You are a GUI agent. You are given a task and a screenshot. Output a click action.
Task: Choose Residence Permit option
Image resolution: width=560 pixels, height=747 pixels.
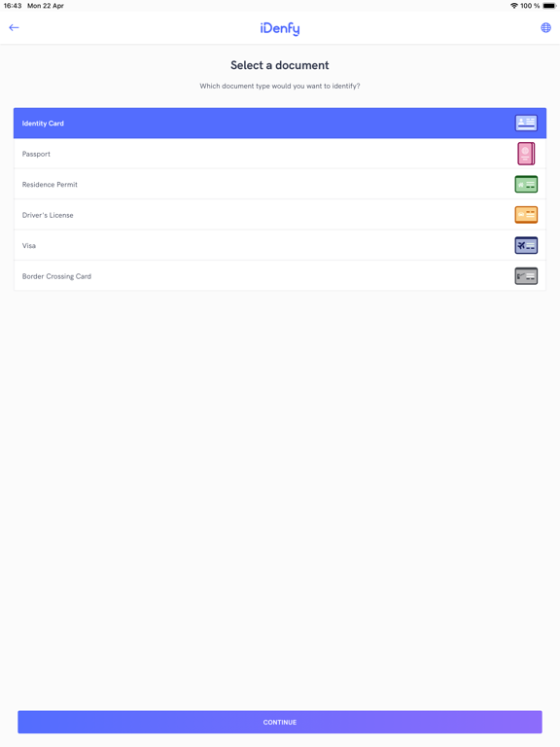pyautogui.click(x=280, y=184)
